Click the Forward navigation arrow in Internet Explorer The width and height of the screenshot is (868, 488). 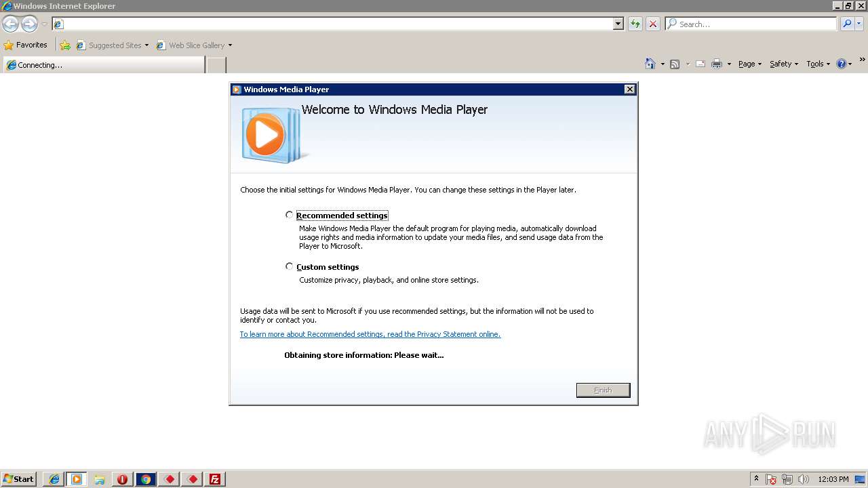click(29, 24)
